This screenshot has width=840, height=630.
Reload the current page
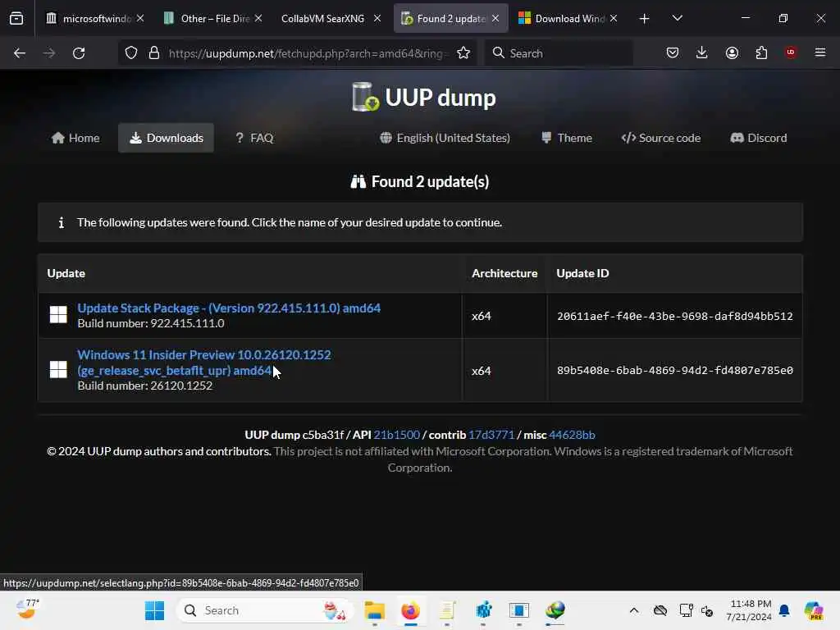(79, 53)
